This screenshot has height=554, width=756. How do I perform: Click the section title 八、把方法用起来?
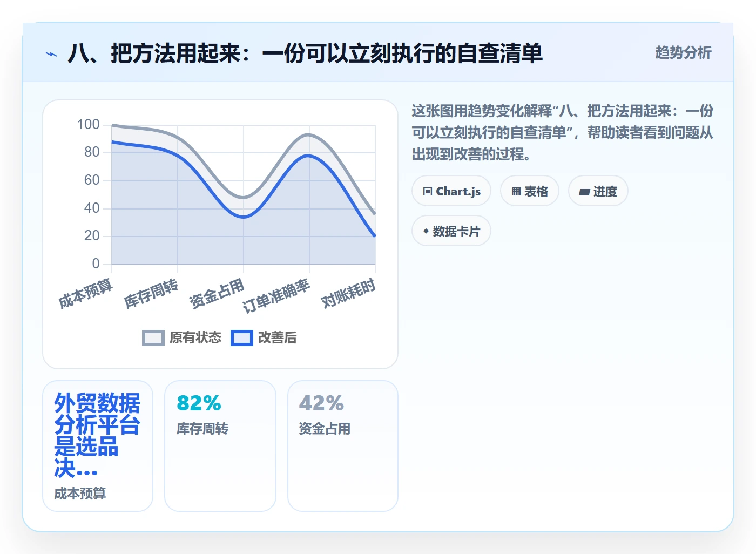(x=305, y=53)
